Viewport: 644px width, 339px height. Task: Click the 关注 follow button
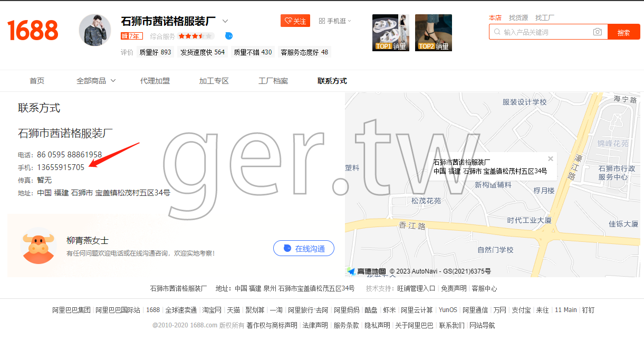[x=295, y=21]
